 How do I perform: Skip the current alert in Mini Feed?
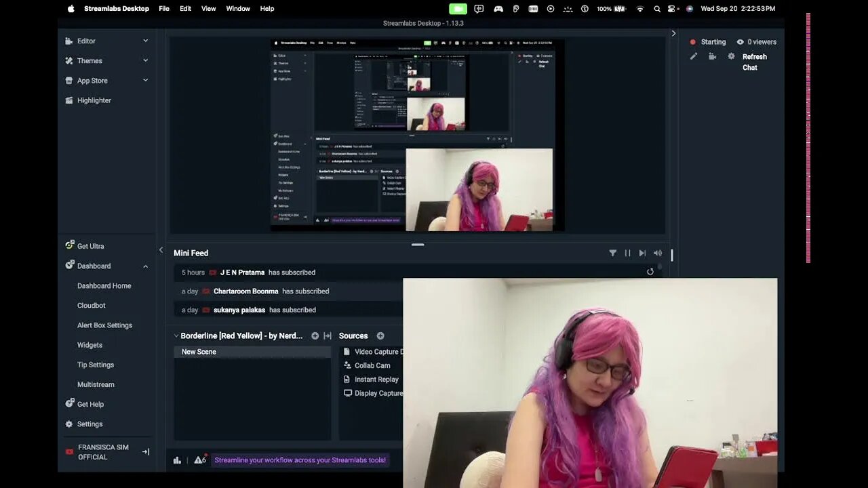click(x=642, y=253)
